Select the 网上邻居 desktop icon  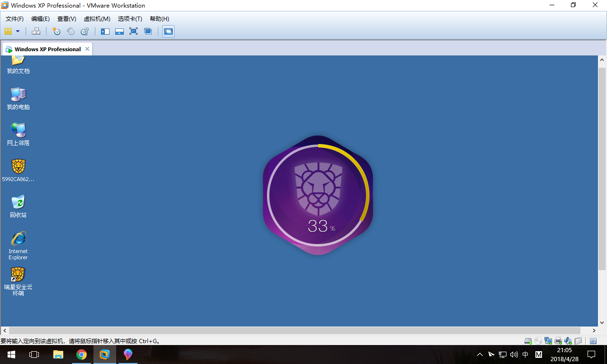point(18,134)
